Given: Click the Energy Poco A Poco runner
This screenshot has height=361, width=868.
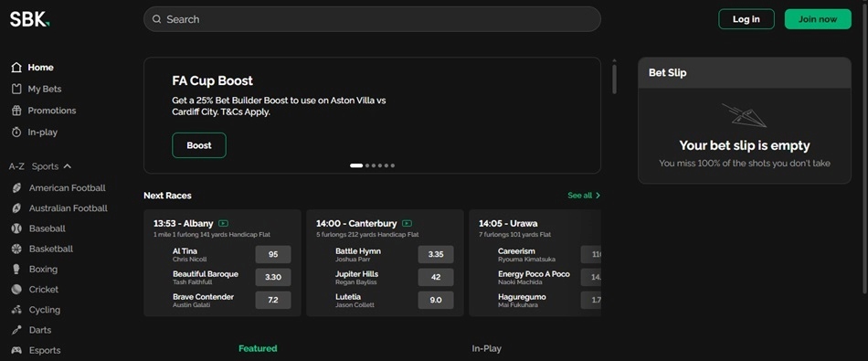Looking at the screenshot, I should coord(534,274).
